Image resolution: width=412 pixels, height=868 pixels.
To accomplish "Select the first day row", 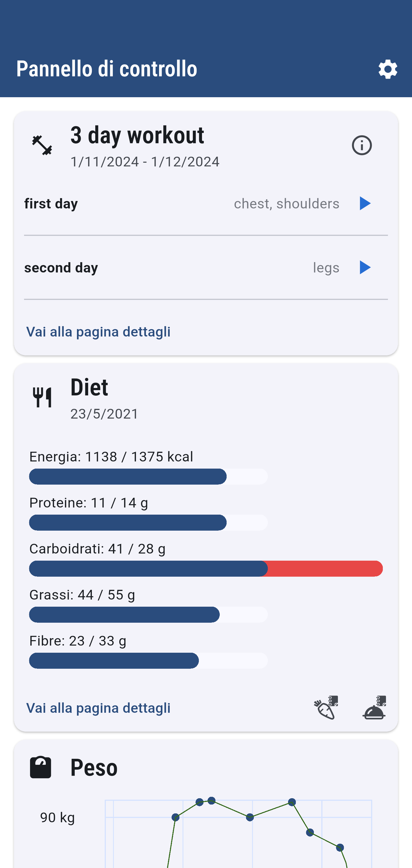I will [x=135, y=204].
